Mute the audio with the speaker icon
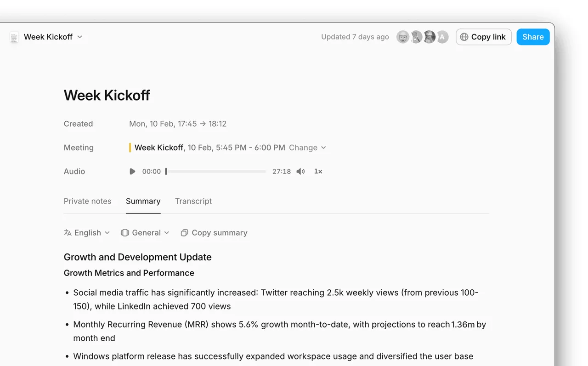This screenshot has height=366, width=588. click(300, 171)
